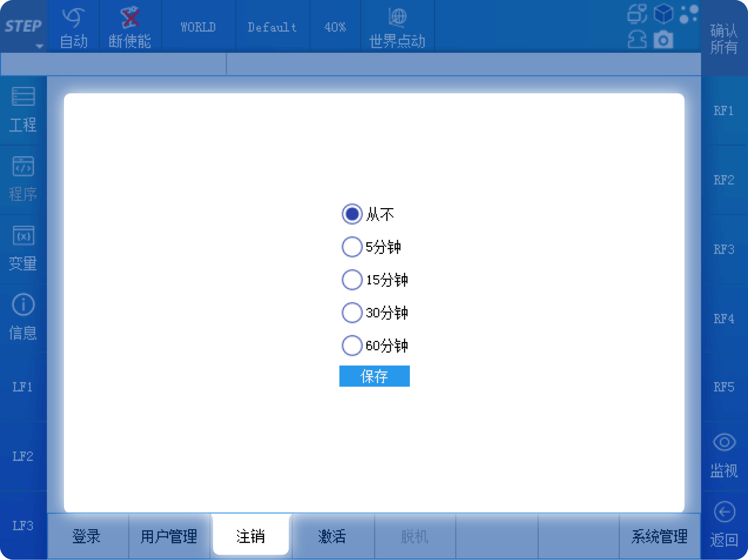Click the monitor connection status icon
The image size is (748, 560).
pos(637,14)
